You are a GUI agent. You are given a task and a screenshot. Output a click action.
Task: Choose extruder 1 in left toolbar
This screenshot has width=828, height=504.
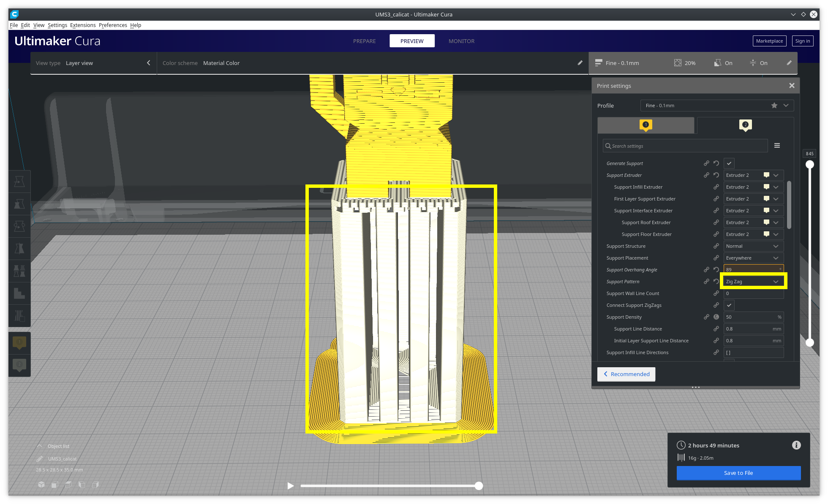click(x=19, y=343)
